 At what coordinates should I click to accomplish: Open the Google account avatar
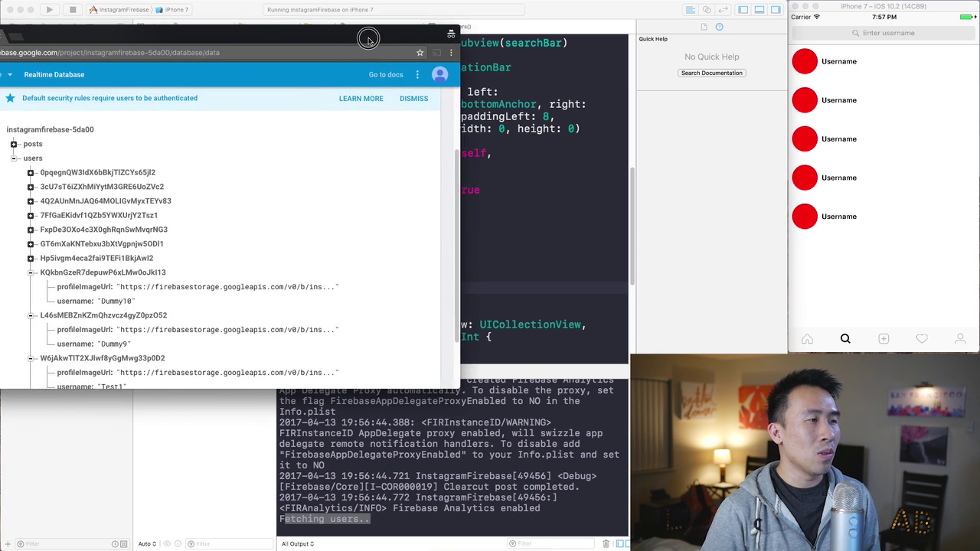439,74
